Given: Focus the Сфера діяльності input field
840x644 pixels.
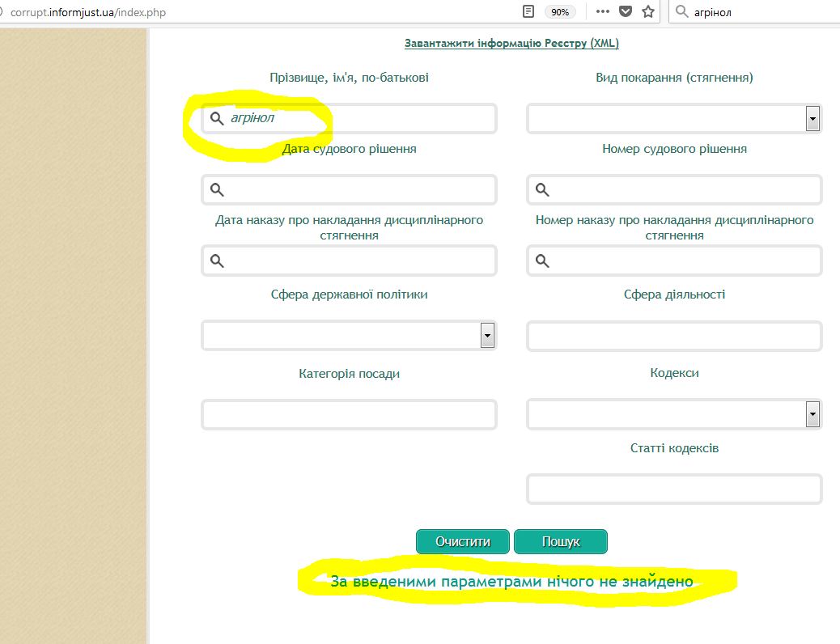Looking at the screenshot, I should (674, 336).
